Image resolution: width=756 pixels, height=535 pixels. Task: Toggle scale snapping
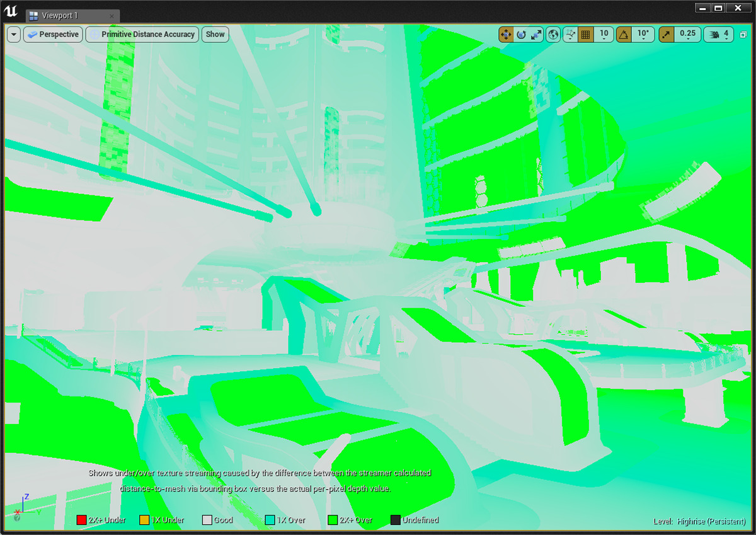point(667,35)
